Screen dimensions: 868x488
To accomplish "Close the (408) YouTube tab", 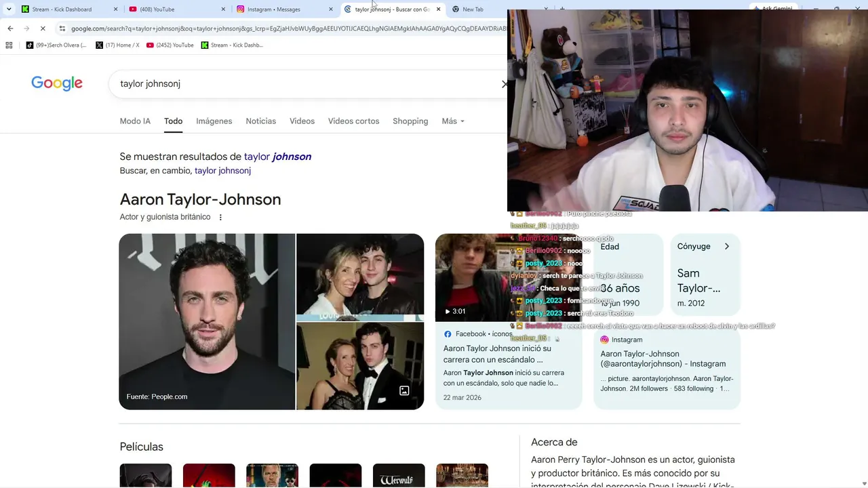I will [x=224, y=9].
